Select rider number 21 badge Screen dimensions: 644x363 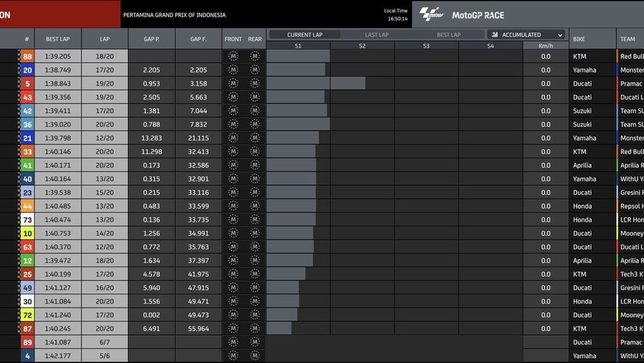[x=27, y=138]
